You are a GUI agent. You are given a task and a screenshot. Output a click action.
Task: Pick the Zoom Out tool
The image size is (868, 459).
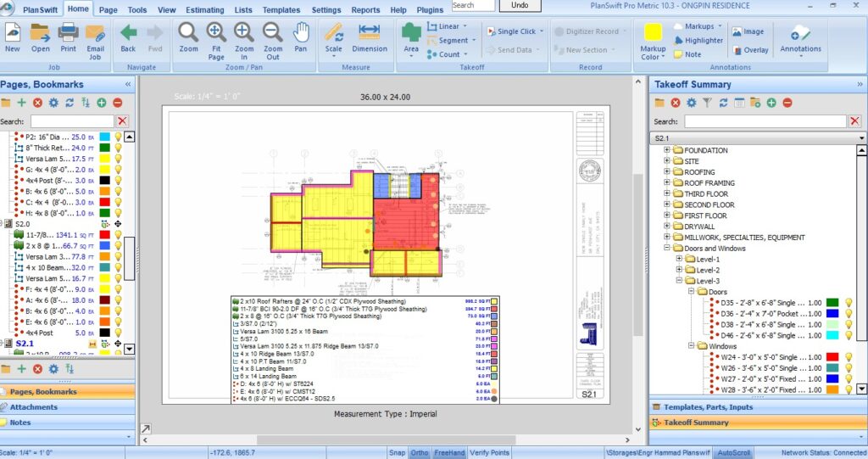point(272,42)
